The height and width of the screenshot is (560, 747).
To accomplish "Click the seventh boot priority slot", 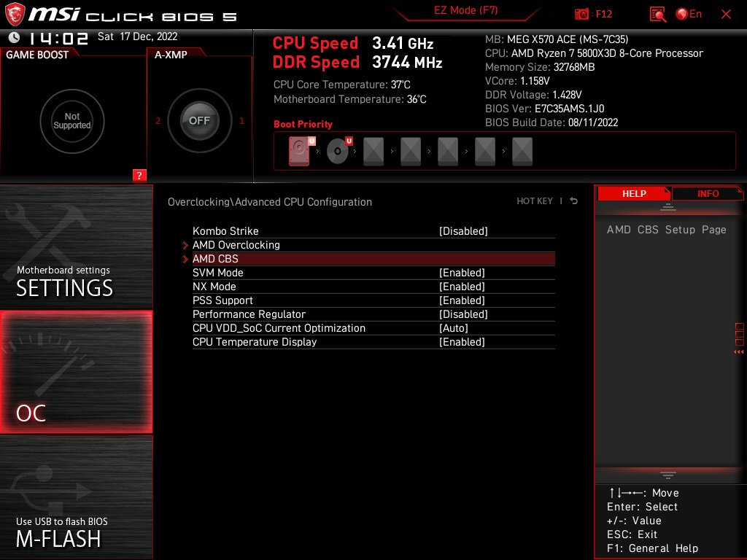I will pos(522,152).
